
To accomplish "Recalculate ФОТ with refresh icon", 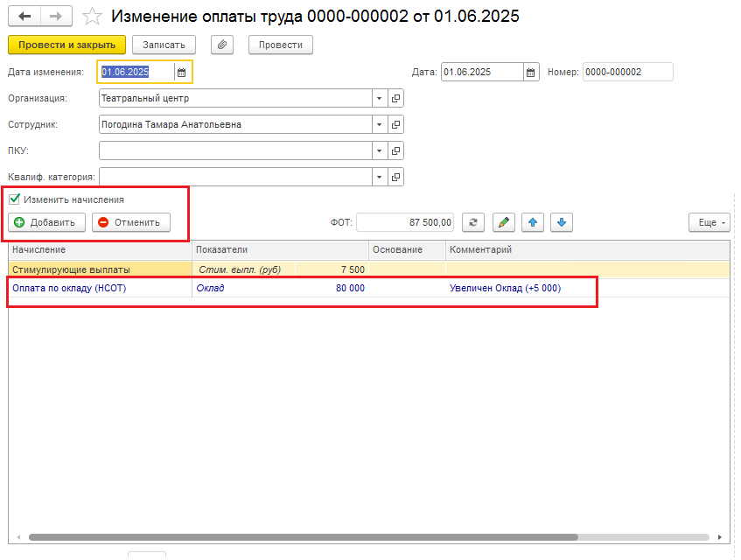I will tap(473, 222).
